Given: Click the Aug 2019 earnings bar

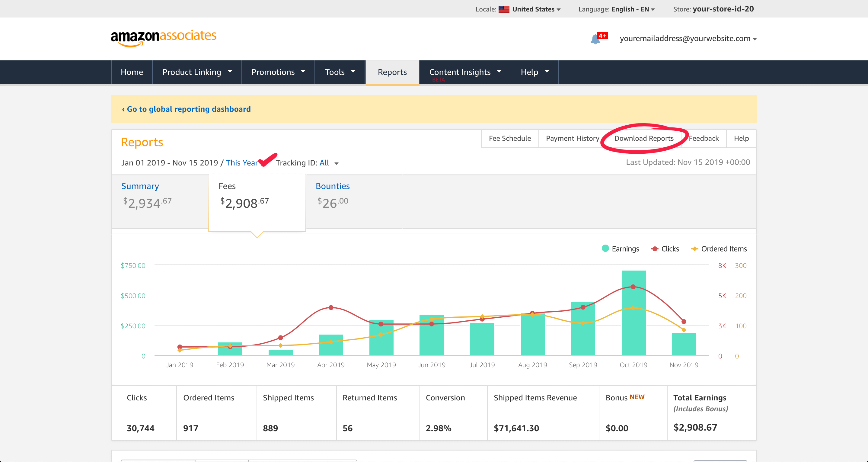Looking at the screenshot, I should (533, 334).
